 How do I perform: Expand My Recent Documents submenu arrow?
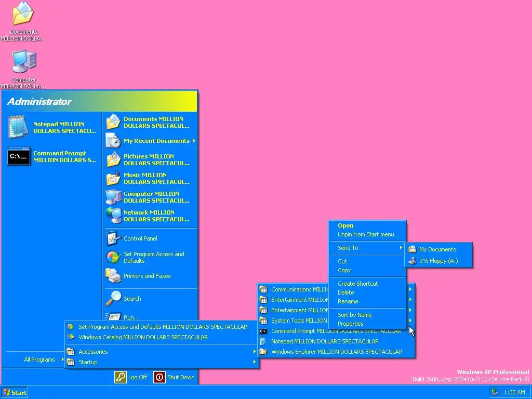click(x=194, y=140)
